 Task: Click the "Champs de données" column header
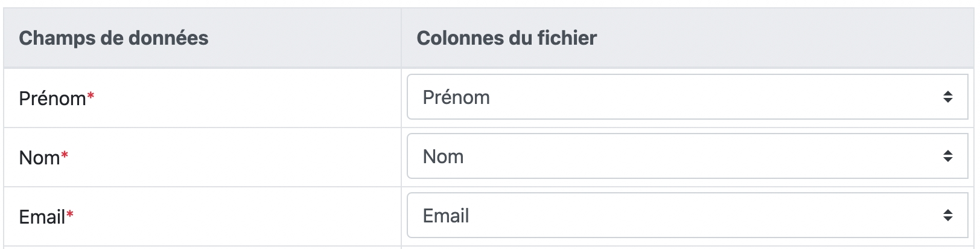[113, 38]
